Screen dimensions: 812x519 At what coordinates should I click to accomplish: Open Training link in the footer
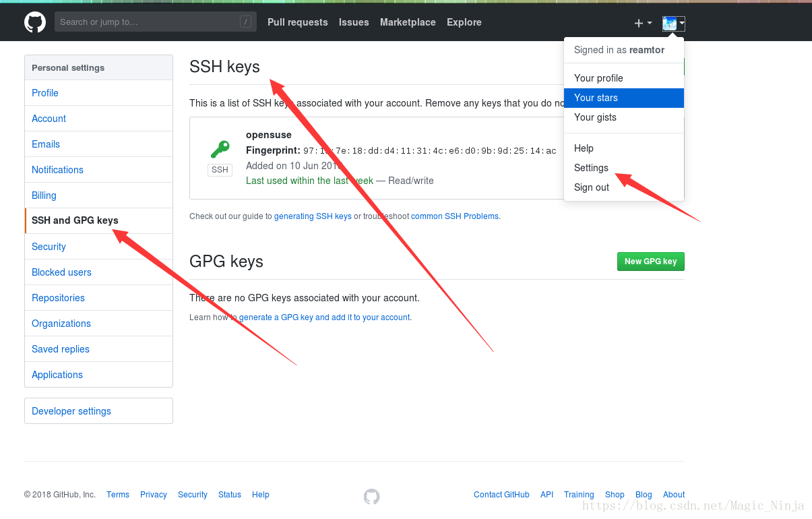click(x=579, y=495)
